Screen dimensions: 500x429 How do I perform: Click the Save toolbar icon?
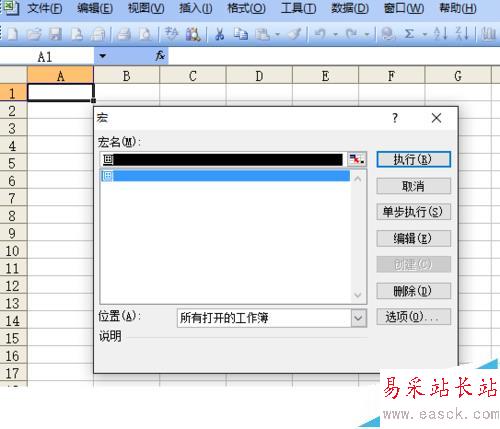coord(55,34)
